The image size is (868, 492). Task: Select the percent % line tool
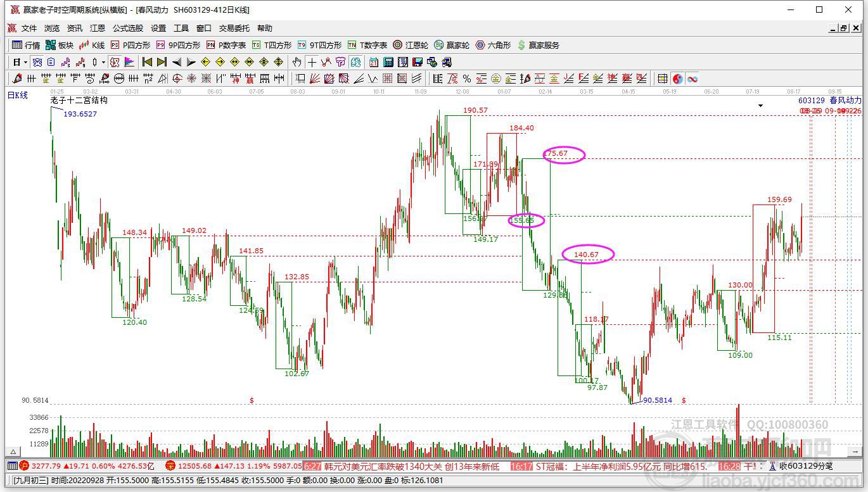[x=467, y=79]
